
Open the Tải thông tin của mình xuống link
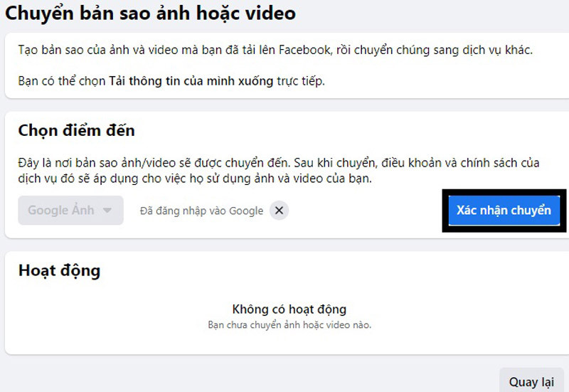click(191, 81)
